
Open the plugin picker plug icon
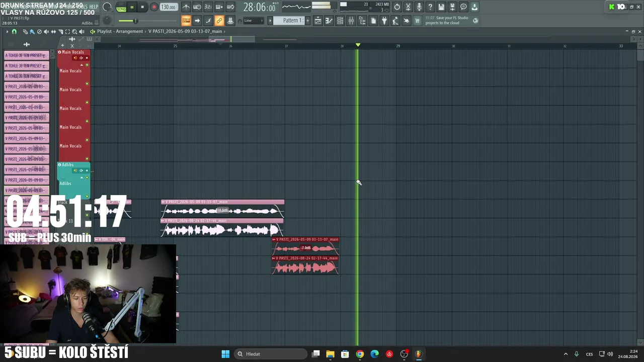coord(384,21)
